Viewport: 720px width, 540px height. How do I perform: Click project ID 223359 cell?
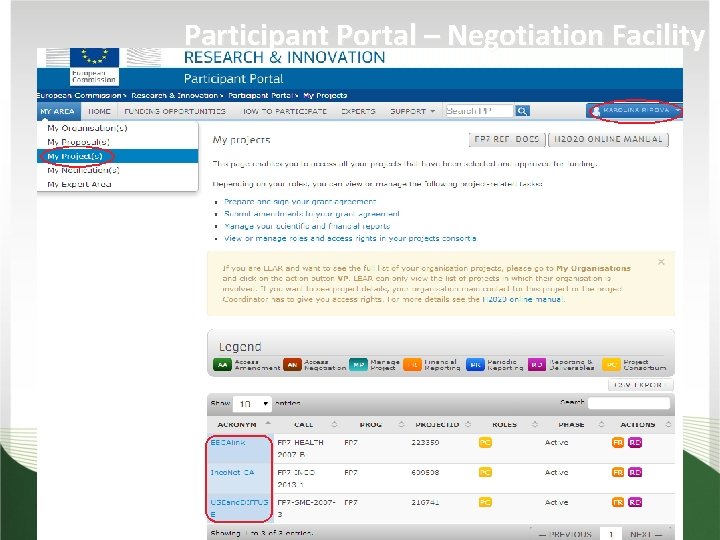pos(425,442)
